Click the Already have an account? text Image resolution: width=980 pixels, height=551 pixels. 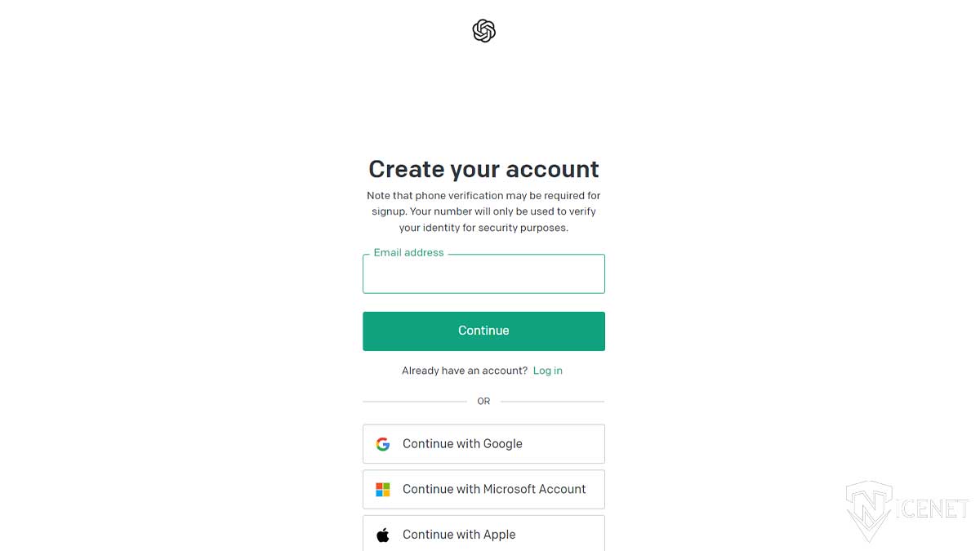465,371
